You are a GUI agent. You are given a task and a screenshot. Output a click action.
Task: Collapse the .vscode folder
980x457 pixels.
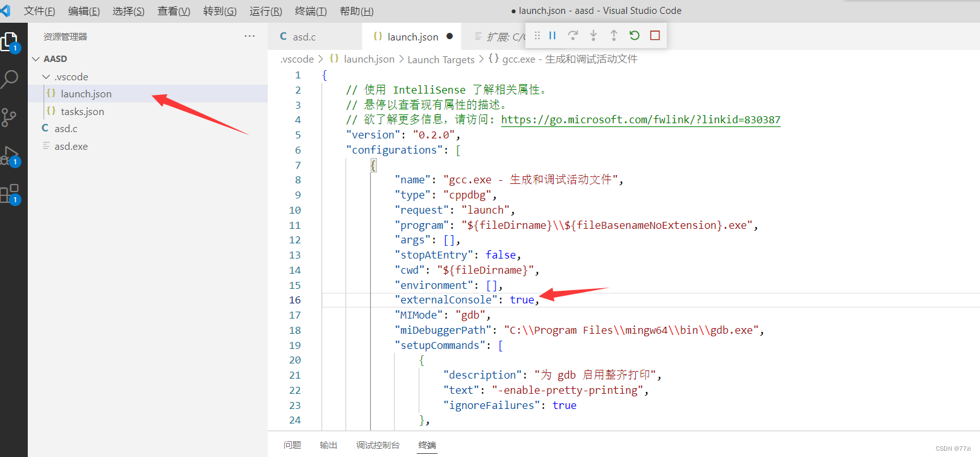click(45, 76)
